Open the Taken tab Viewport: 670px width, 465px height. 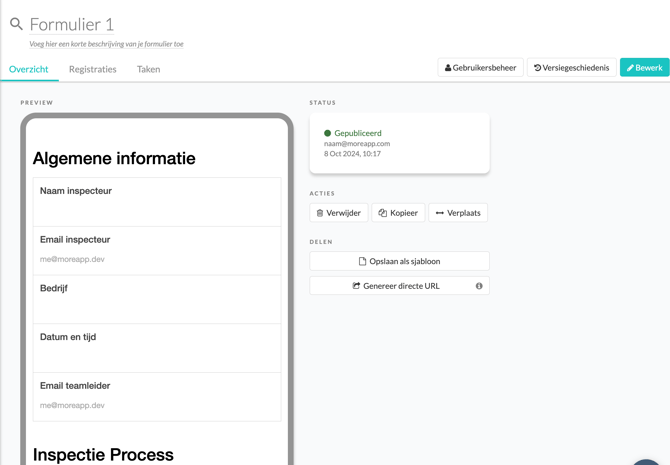[x=148, y=69]
